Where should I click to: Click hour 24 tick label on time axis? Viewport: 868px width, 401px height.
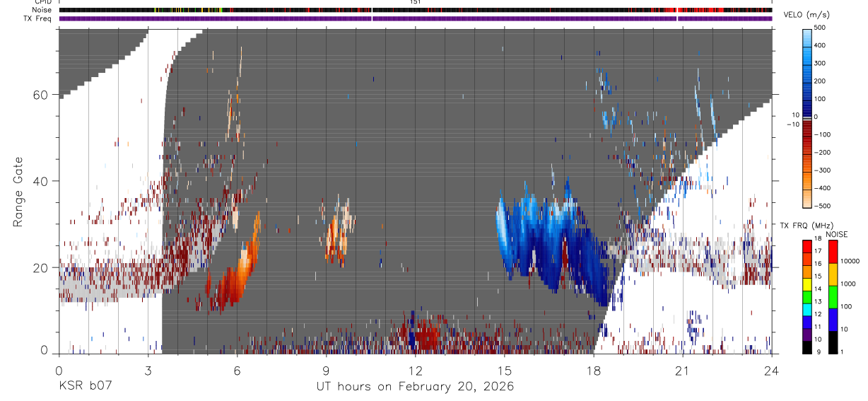pyautogui.click(x=772, y=370)
